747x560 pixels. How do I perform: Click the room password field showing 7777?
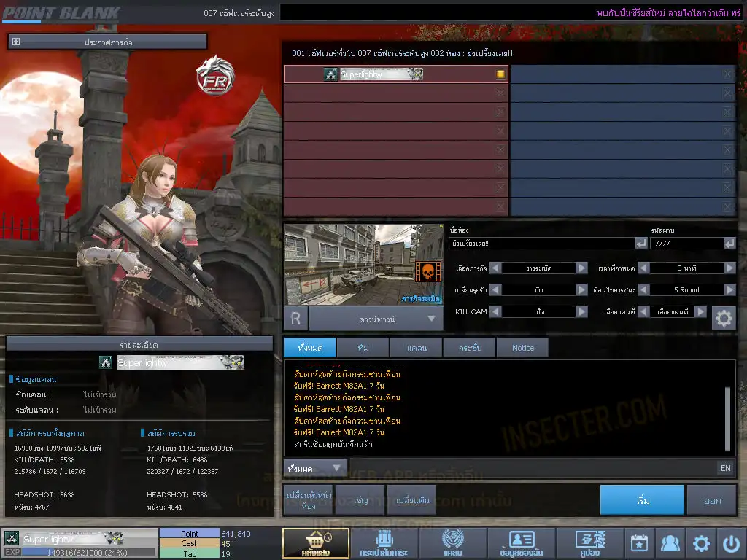pyautogui.click(x=684, y=243)
